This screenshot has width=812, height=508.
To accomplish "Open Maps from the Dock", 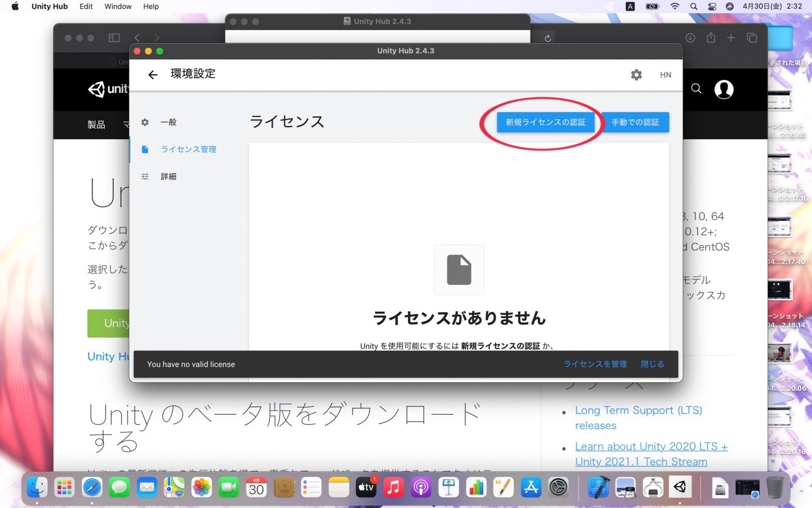I will (x=174, y=487).
